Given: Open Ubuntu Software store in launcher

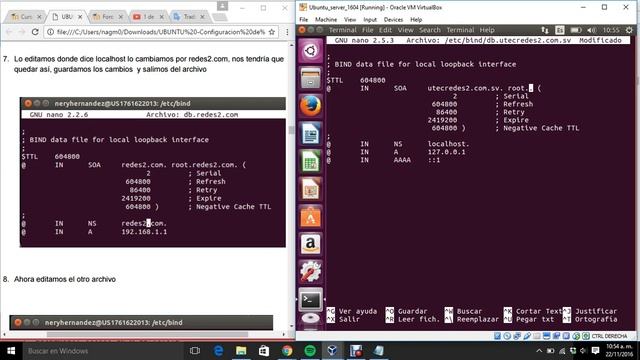Looking at the screenshot, I should click(x=310, y=217).
